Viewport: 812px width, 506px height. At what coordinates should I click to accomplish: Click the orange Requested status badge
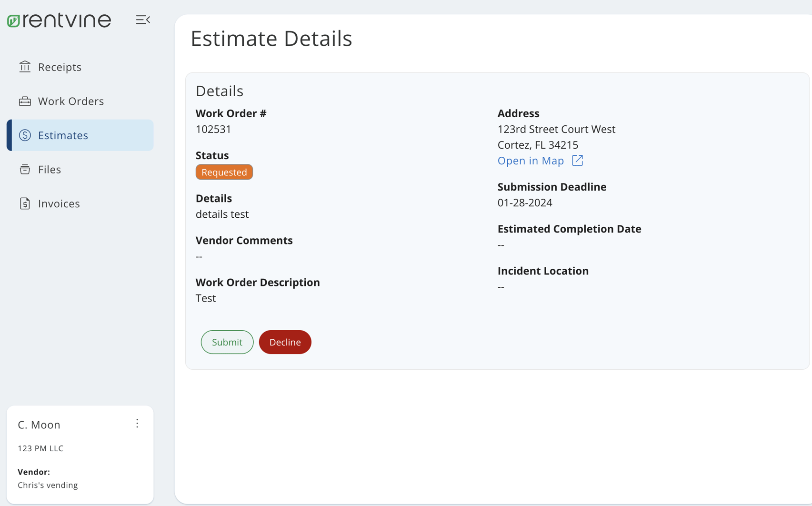224,172
